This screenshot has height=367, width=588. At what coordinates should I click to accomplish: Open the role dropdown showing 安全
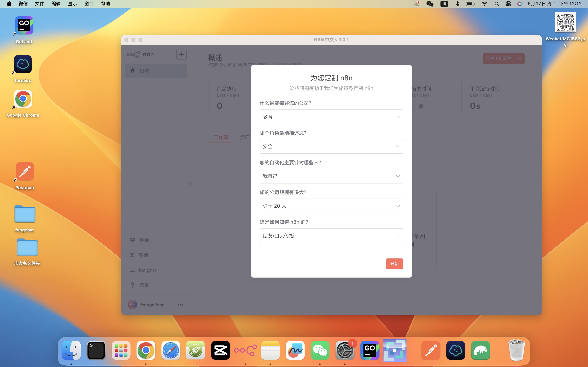[x=331, y=146]
